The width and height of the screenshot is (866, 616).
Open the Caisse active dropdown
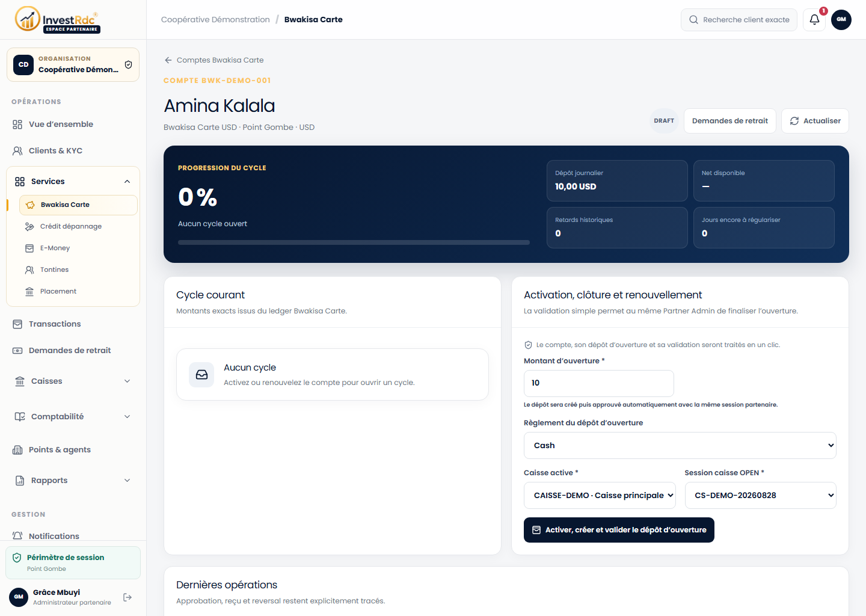[600, 496]
